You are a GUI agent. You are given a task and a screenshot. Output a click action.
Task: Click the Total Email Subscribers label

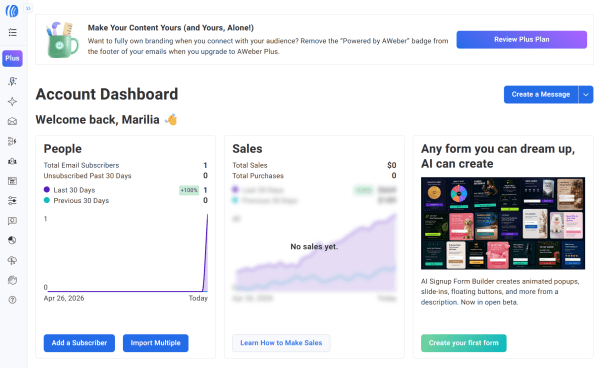[x=81, y=165]
